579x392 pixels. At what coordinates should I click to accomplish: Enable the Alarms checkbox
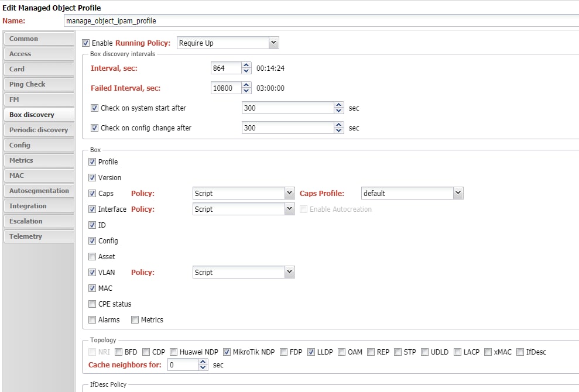coord(92,319)
